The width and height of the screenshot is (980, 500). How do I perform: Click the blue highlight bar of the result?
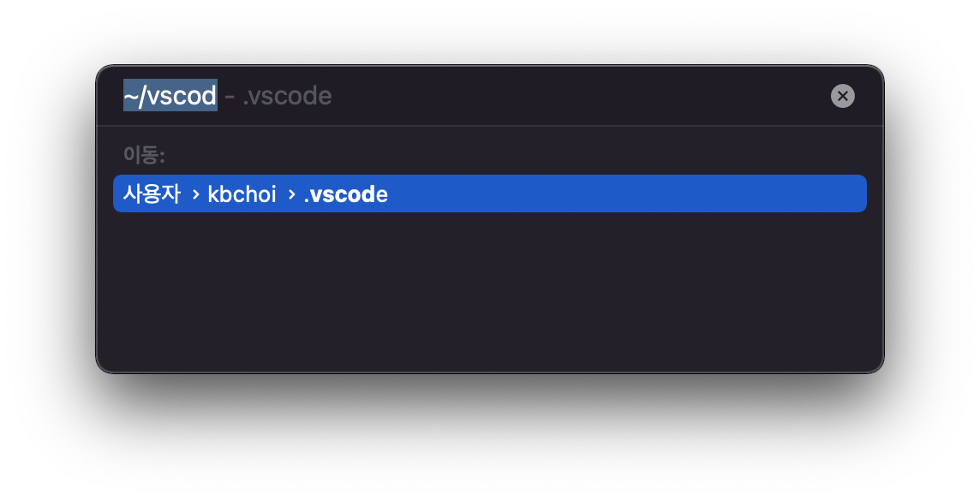pyautogui.click(x=600, y=193)
